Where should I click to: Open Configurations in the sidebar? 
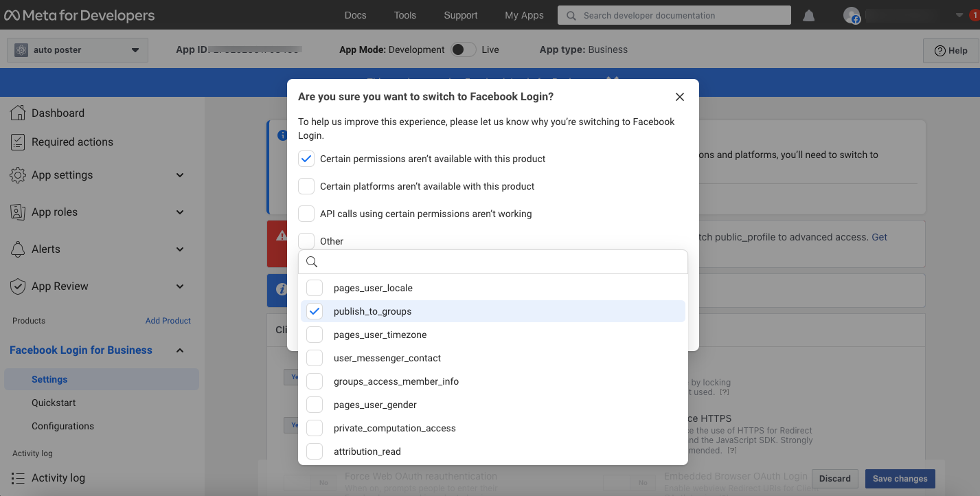coord(62,426)
